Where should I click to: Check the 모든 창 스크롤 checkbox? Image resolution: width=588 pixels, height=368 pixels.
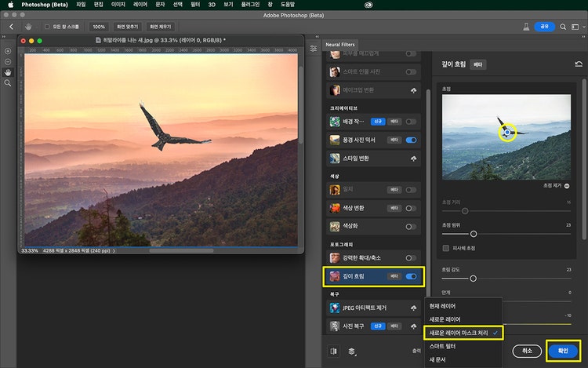(x=46, y=27)
